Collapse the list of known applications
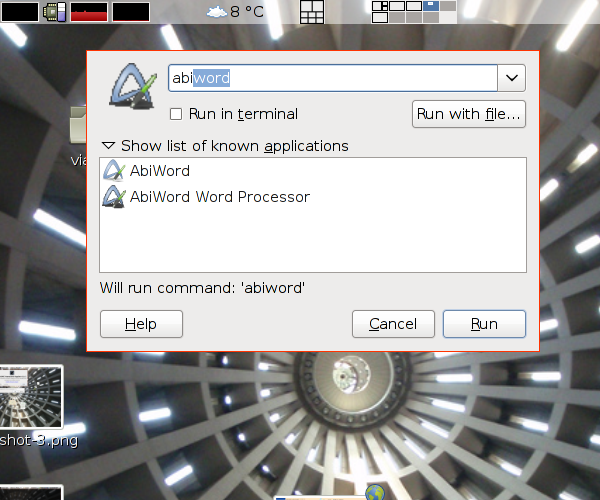600x500 pixels. [x=109, y=146]
